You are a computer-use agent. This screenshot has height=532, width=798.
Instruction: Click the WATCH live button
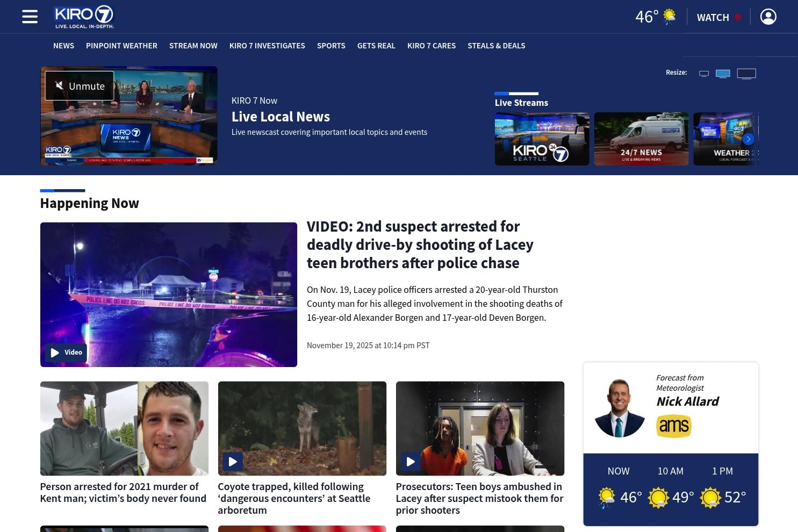coord(719,17)
